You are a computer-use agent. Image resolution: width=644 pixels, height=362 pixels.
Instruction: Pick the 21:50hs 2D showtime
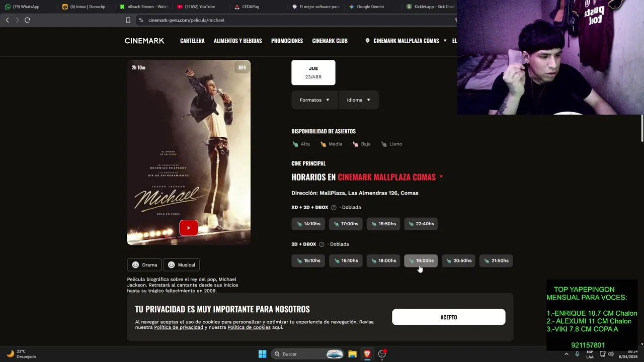point(496,260)
